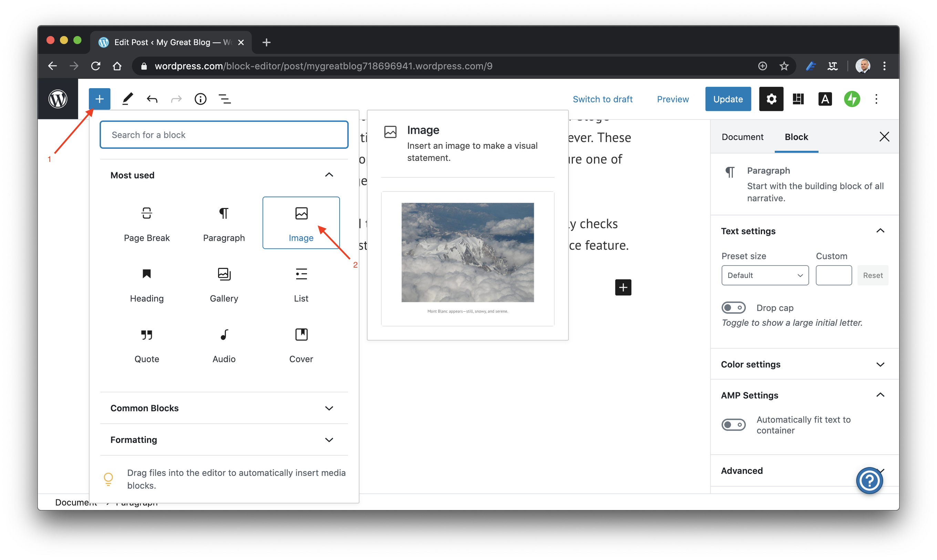Image resolution: width=937 pixels, height=560 pixels.
Task: Open Chrome's three-dot menu
Action: pos(884,66)
